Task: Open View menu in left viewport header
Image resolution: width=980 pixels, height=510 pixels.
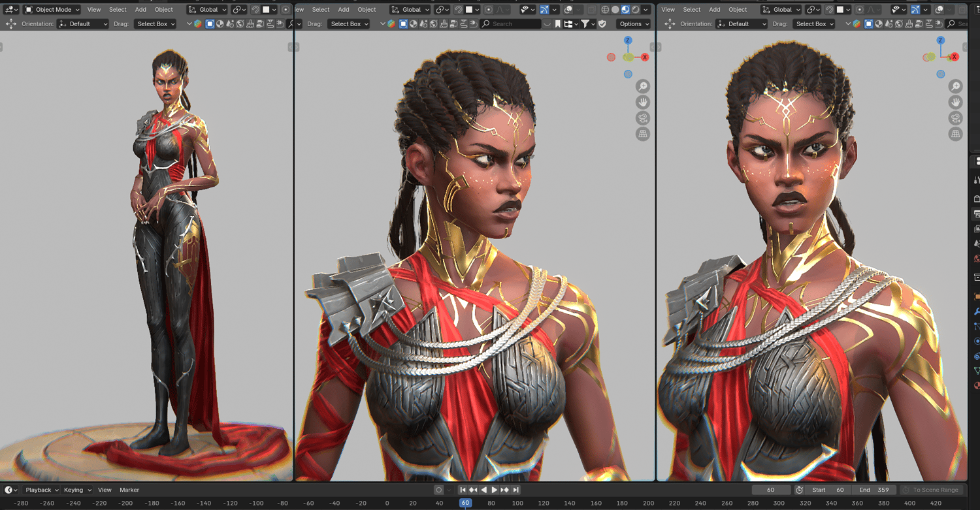Action: pyautogui.click(x=94, y=10)
